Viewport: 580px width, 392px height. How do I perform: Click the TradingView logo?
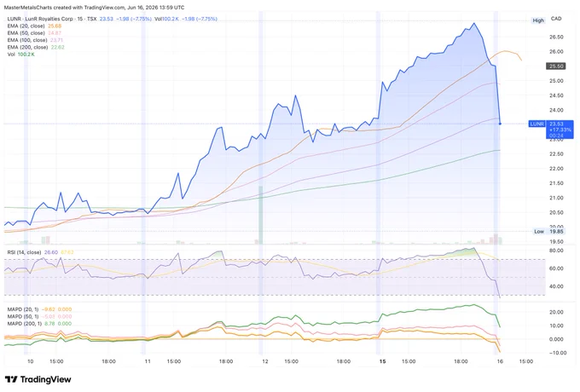pyautogui.click(x=38, y=379)
